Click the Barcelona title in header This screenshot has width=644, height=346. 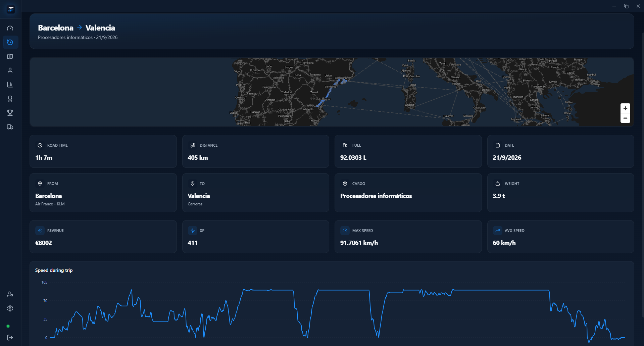pos(56,28)
